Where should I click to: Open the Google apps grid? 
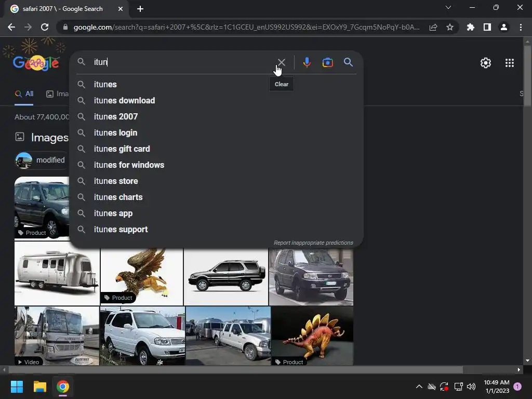tap(509, 63)
